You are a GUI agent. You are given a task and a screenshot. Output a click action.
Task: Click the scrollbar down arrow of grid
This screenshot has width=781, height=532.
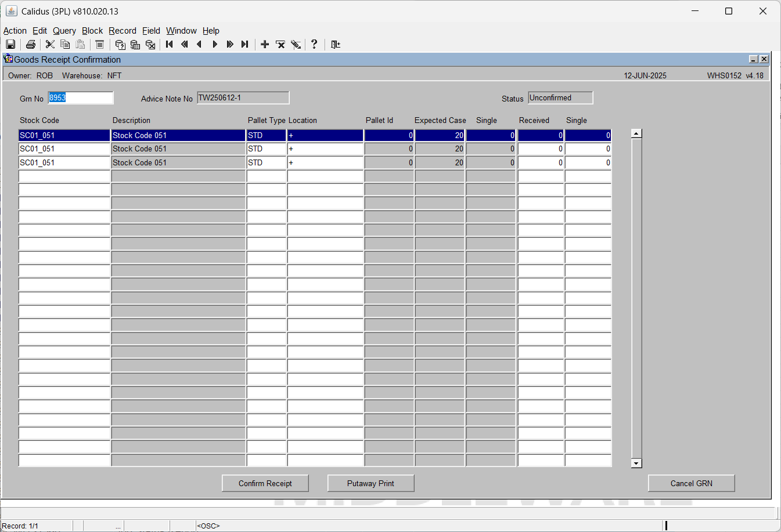pos(636,463)
